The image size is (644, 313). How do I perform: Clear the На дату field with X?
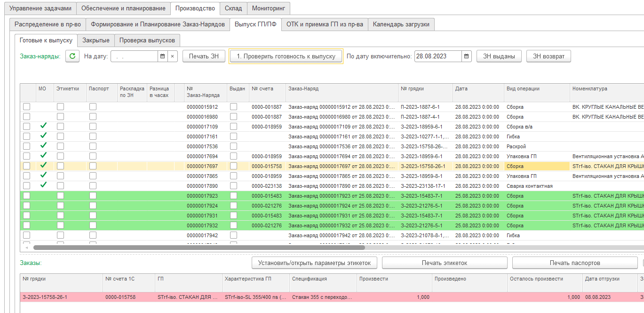point(172,56)
